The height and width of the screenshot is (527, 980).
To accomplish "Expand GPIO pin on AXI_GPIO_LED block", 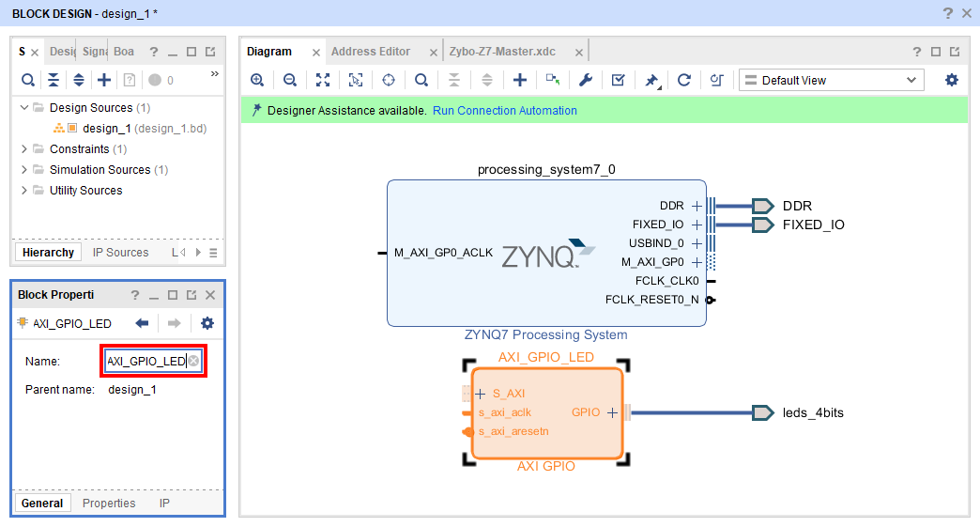I will pos(612,412).
